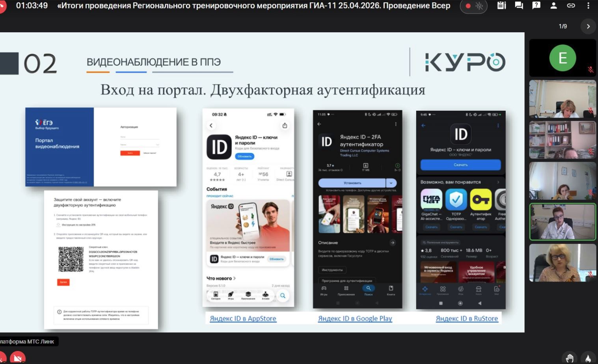Image resolution: width=598 pixels, height=364 pixels.
Task: Open the questions panel icon
Action: [536, 6]
